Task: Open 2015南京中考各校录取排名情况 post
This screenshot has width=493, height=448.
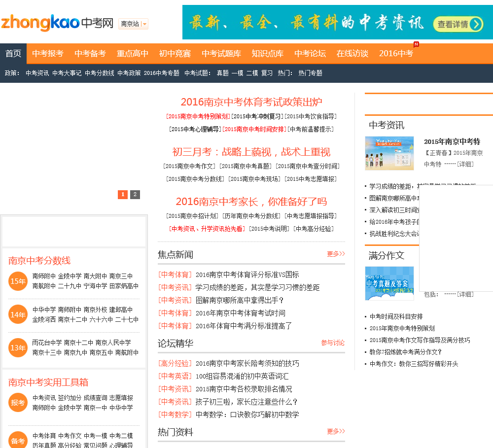Action: 244,389
